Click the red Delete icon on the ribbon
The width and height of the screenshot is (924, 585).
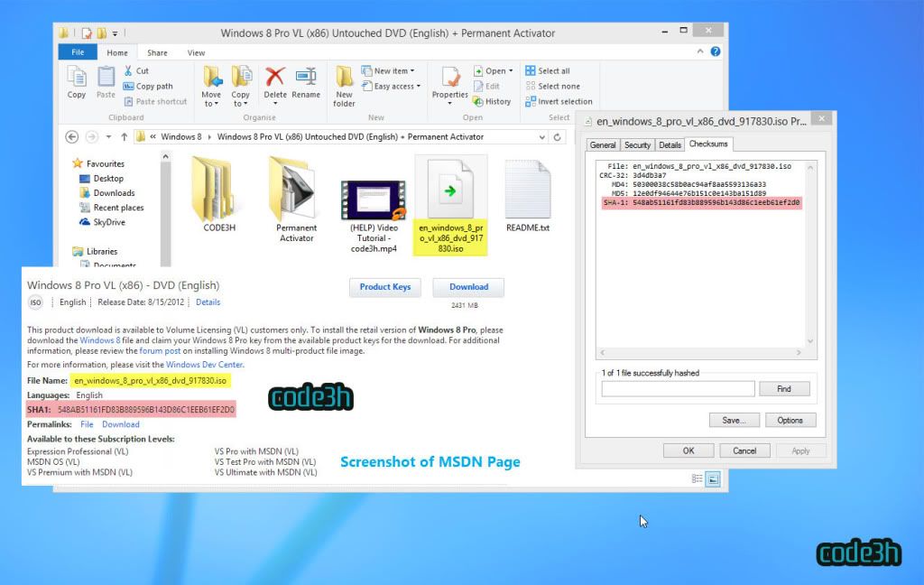pyautogui.click(x=274, y=78)
